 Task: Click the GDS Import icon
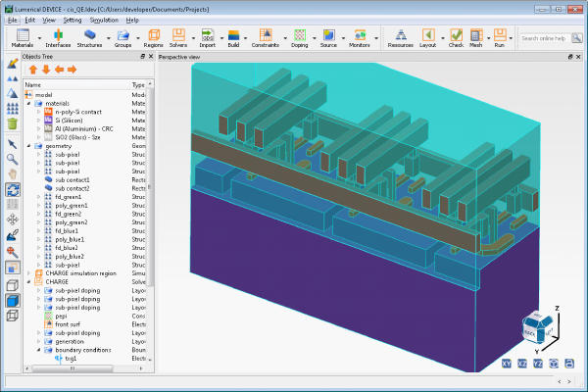(x=208, y=38)
